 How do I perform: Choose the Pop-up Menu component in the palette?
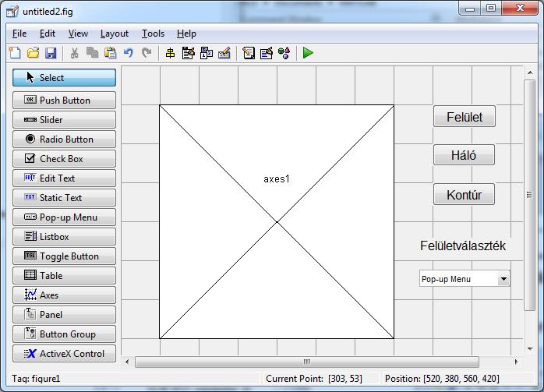pyautogui.click(x=64, y=217)
